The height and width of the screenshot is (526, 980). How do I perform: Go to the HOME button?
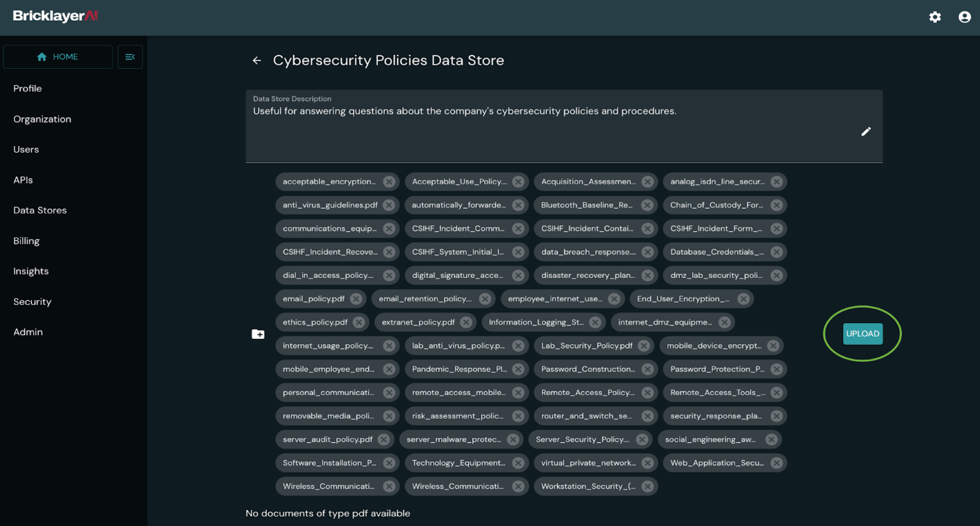tap(58, 57)
